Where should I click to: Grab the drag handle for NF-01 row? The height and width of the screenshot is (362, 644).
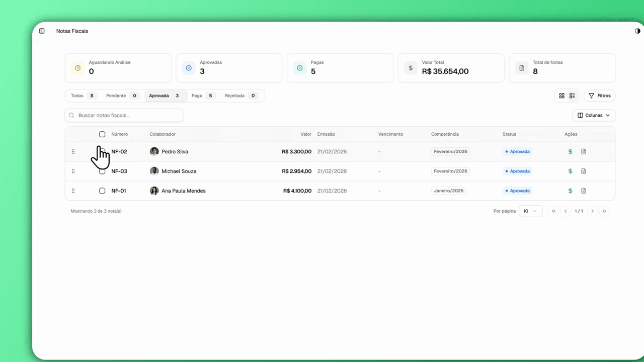tap(73, 191)
